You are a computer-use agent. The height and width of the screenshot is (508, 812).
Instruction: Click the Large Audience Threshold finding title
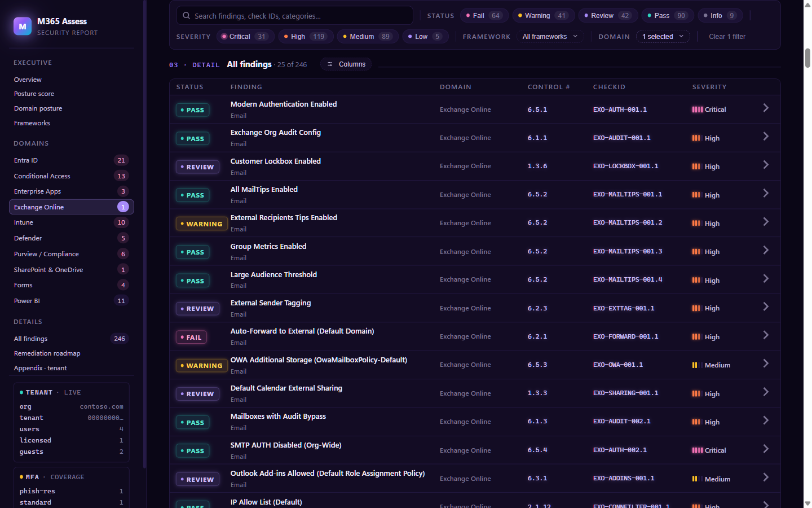(273, 275)
